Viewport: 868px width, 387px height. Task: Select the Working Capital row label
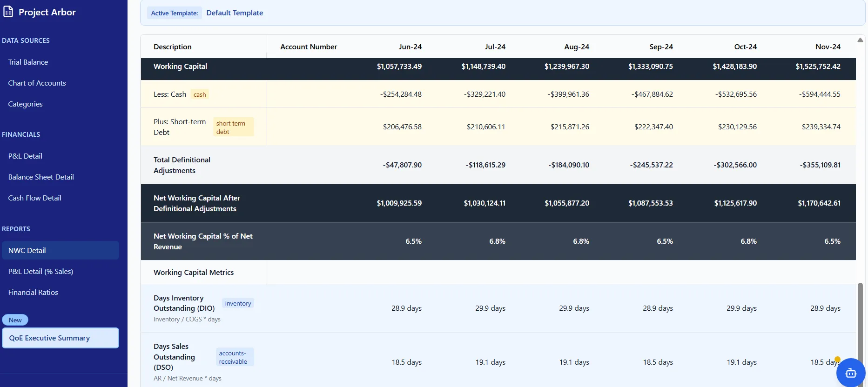(x=180, y=66)
